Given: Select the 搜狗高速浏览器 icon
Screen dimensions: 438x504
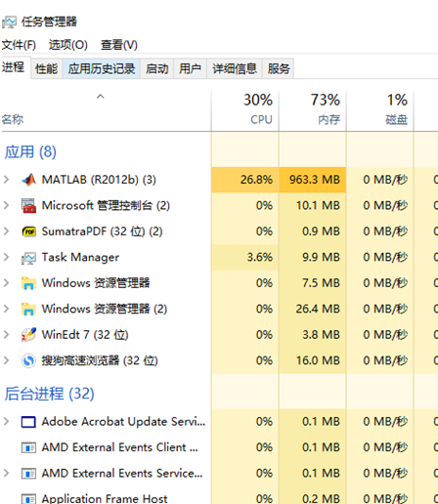Looking at the screenshot, I should click(28, 360).
